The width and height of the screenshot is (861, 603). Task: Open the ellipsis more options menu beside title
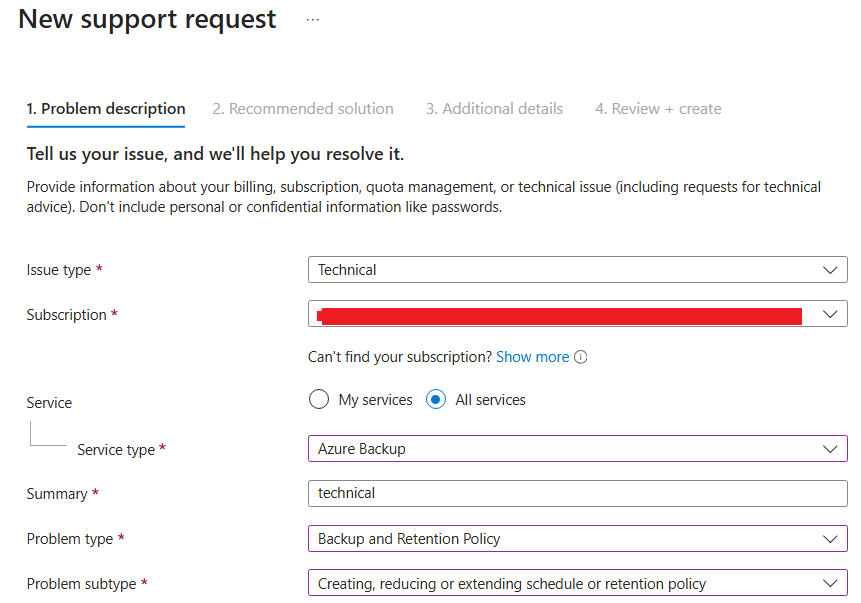tap(312, 20)
